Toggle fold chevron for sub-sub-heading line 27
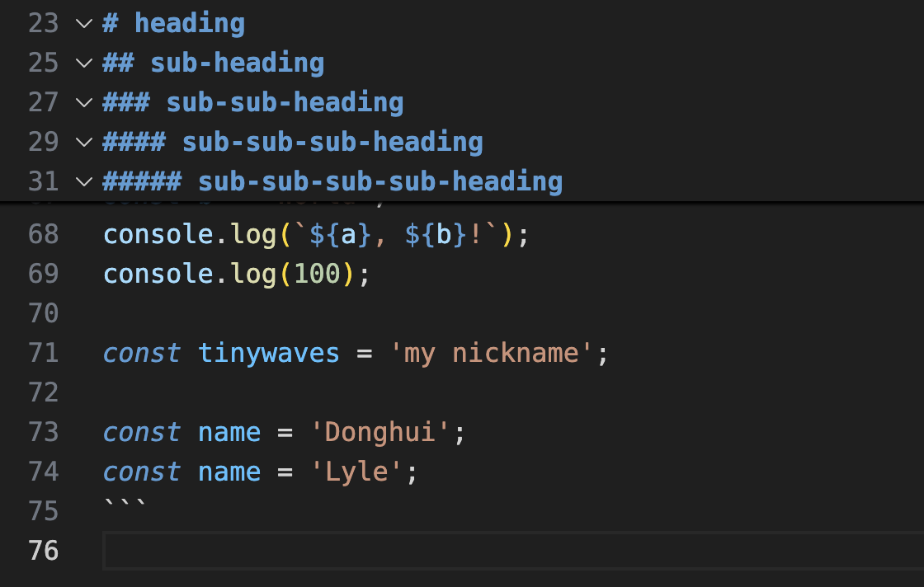The height and width of the screenshot is (587, 924). 83,102
